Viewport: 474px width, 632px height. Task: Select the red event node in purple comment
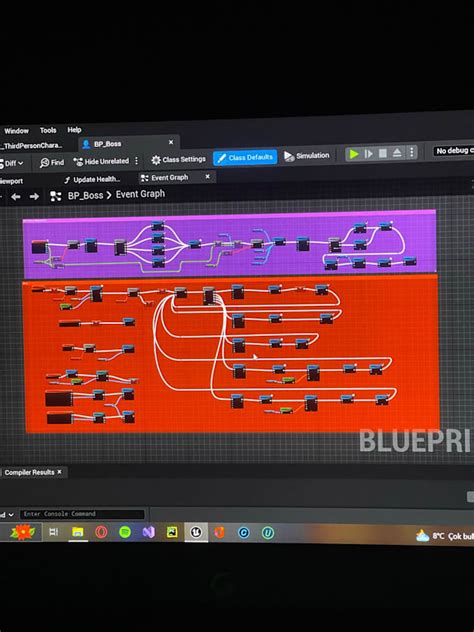tap(40, 246)
